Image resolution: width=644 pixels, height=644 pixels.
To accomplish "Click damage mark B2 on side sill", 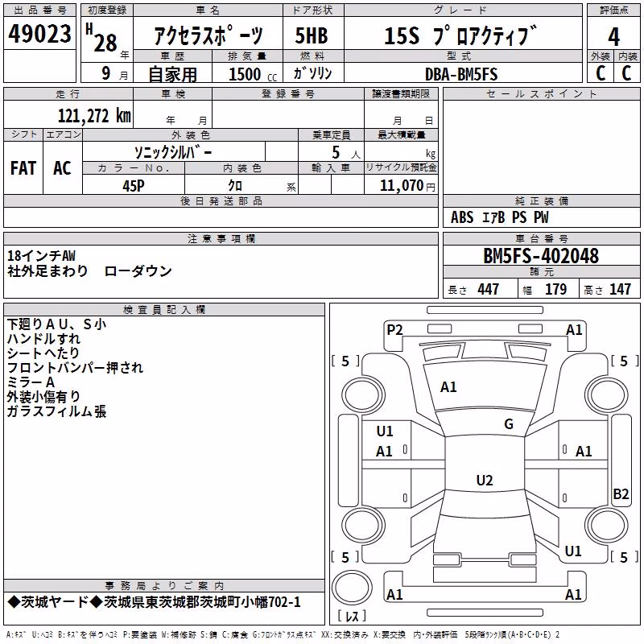I will (x=621, y=494).
